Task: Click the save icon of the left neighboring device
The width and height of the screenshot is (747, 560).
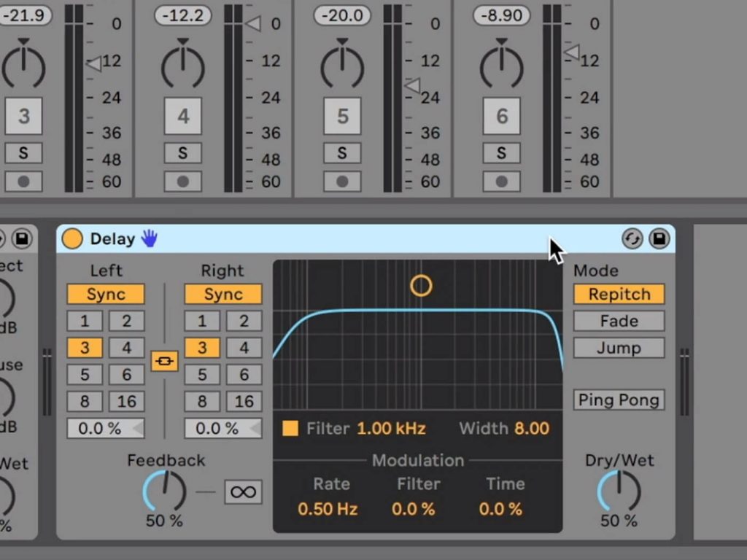Action: 22,238
